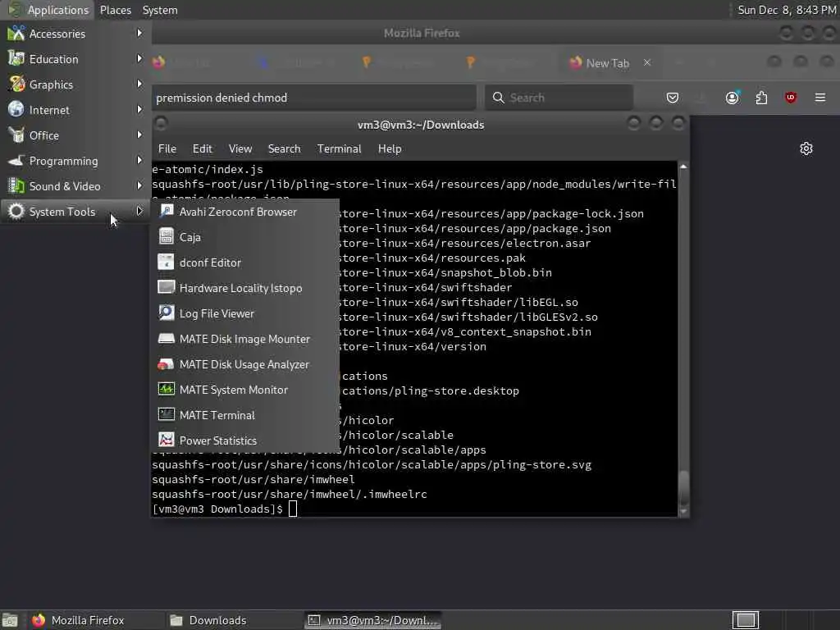Open Power Statistics

245,441
